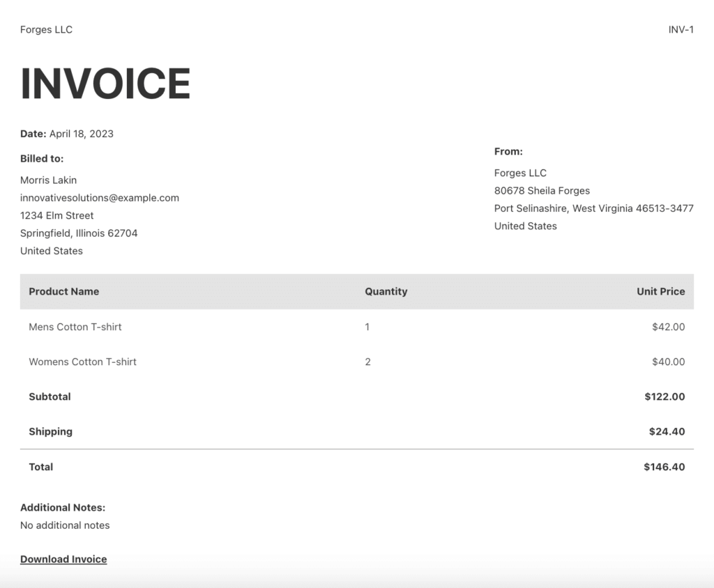Select the customer email innovativesolutions@example.com
The image size is (714, 588).
(100, 198)
